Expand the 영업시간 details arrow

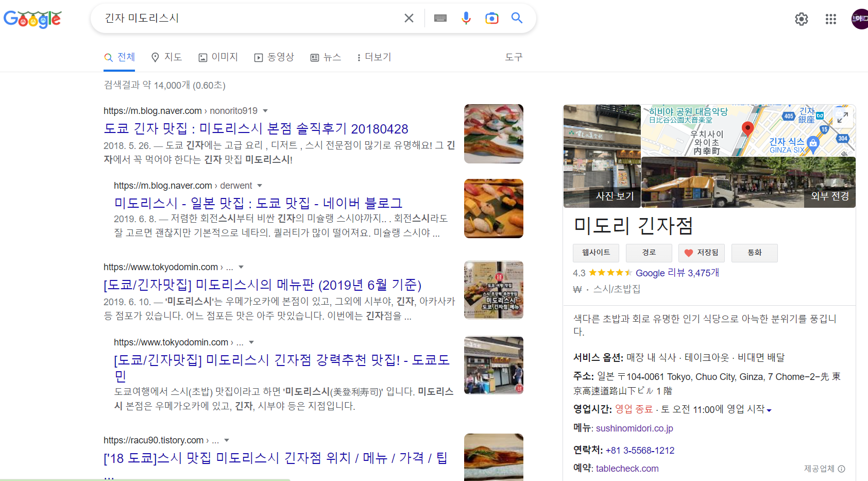click(769, 409)
